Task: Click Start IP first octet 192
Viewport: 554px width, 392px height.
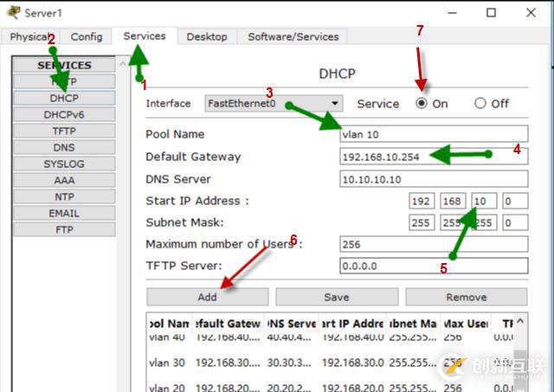Action: point(422,201)
